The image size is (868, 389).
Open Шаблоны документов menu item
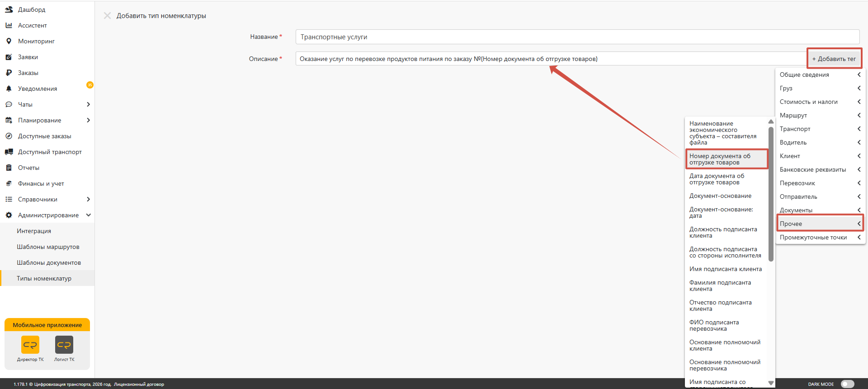point(47,262)
